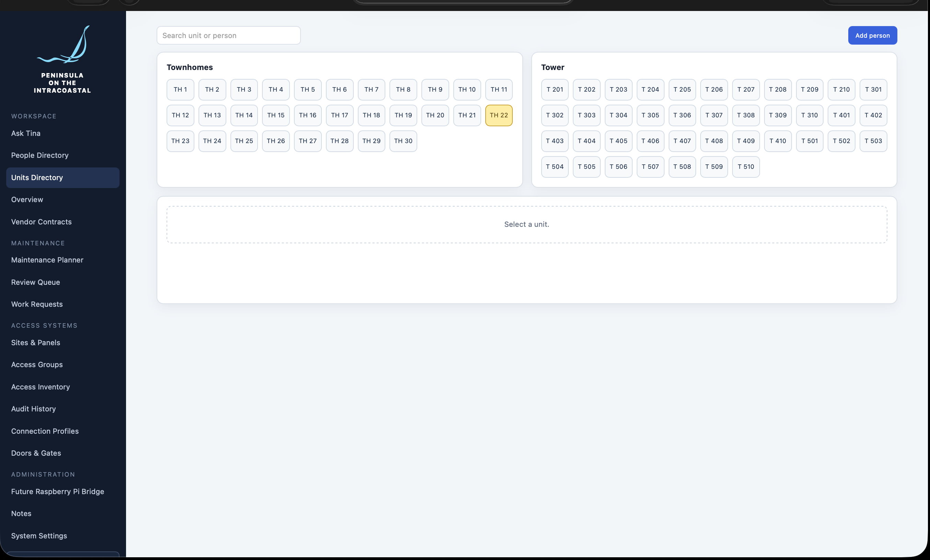
Task: Open Vendor Contracts
Action: [63, 222]
